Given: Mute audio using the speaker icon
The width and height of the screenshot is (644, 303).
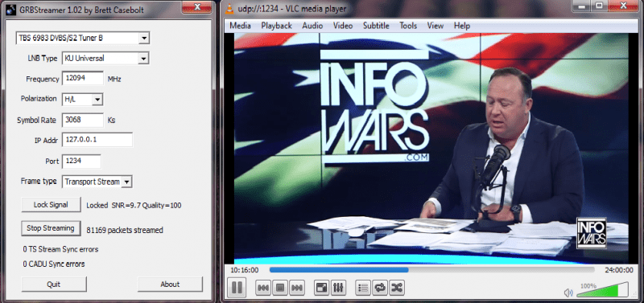Looking at the screenshot, I should coord(568,293).
